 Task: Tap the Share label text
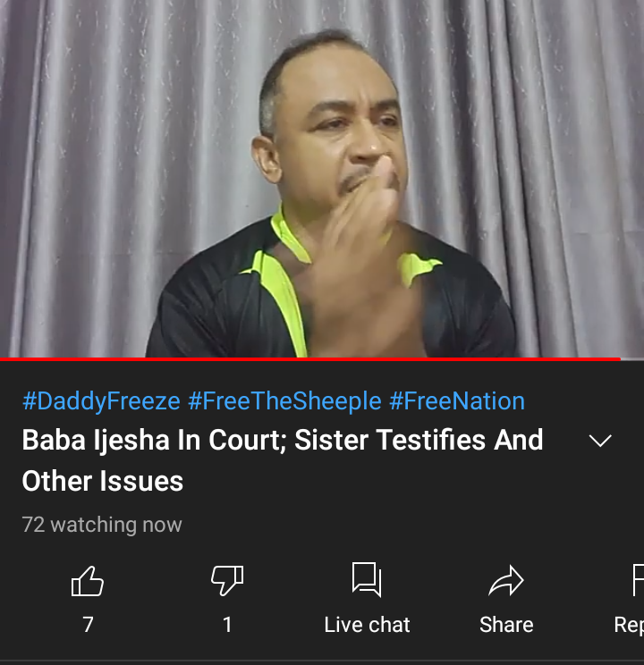pos(506,625)
